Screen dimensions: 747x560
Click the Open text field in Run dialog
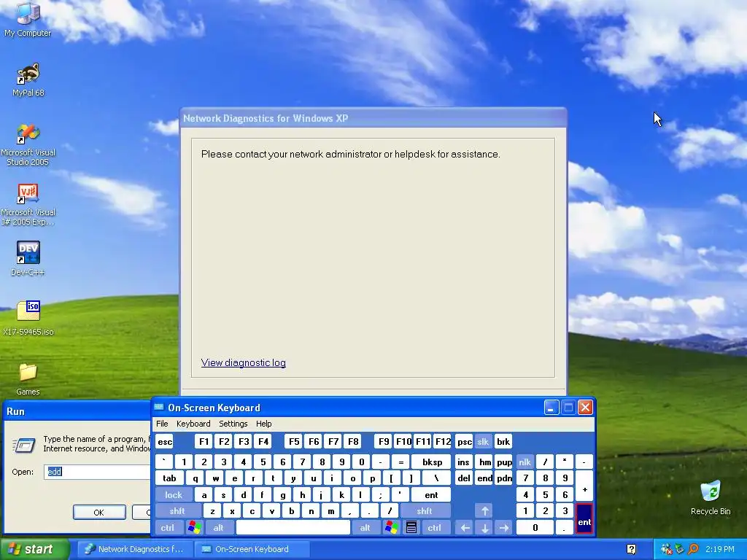(97, 472)
